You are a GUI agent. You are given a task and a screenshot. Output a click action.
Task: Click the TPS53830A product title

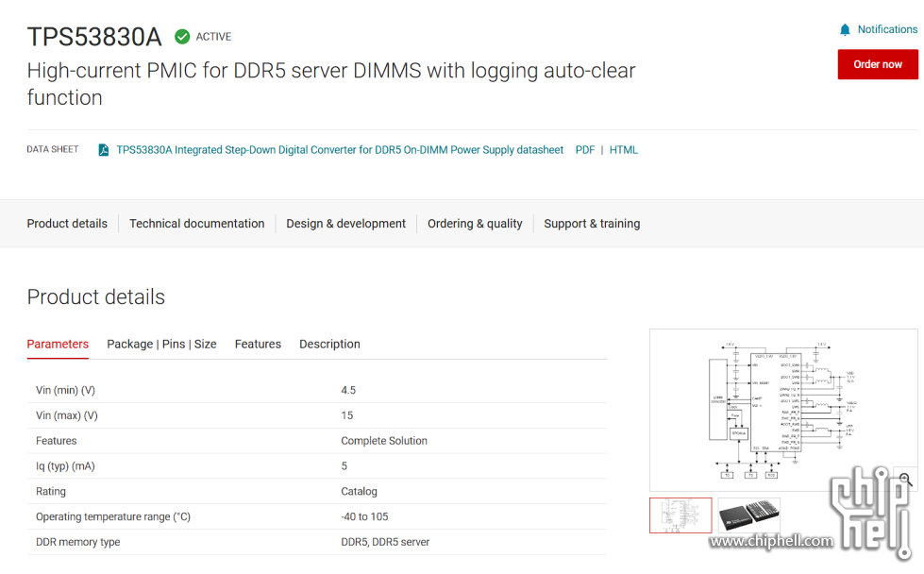pyautogui.click(x=94, y=37)
